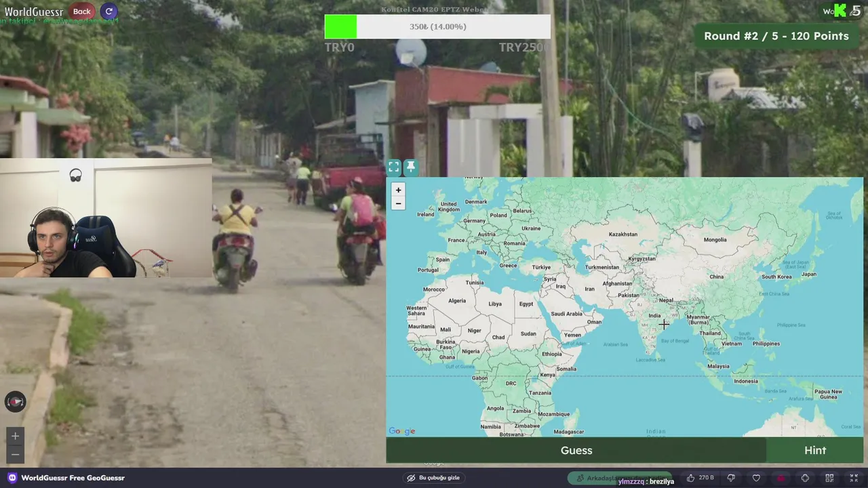Click Ethiopia on the map
The width and height of the screenshot is (868, 488).
click(x=551, y=354)
